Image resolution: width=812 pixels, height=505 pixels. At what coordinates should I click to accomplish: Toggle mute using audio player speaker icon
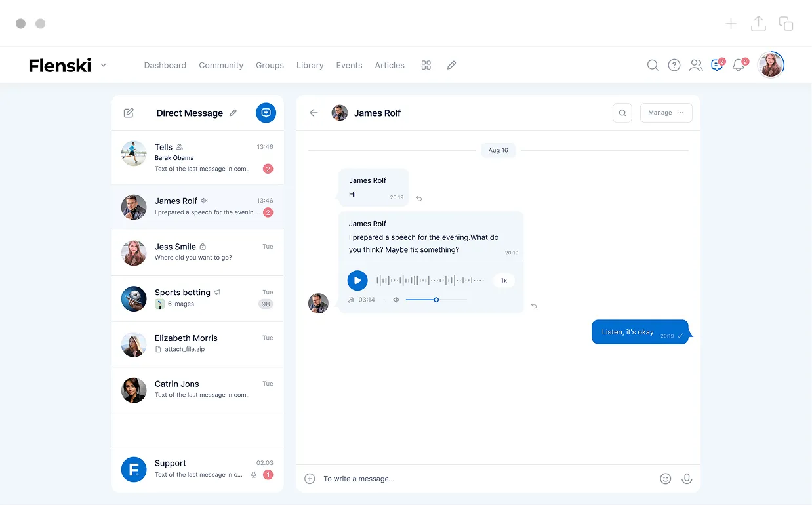tap(396, 300)
